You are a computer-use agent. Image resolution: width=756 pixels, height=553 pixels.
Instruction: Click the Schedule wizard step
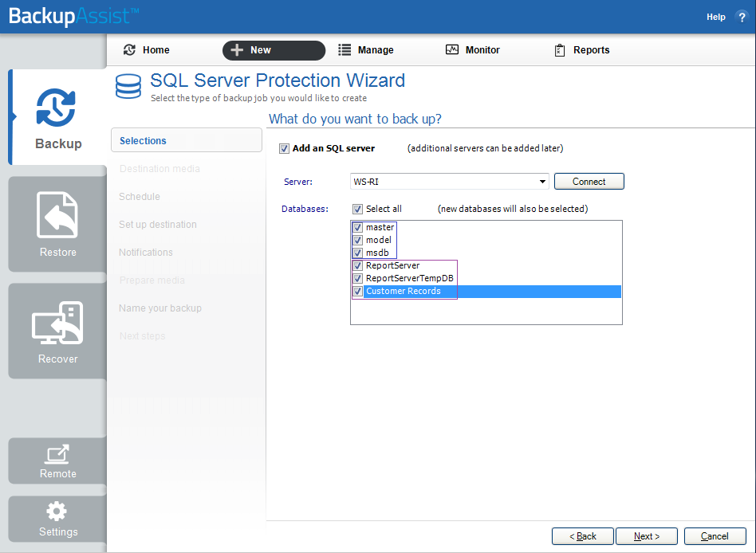pyautogui.click(x=140, y=197)
